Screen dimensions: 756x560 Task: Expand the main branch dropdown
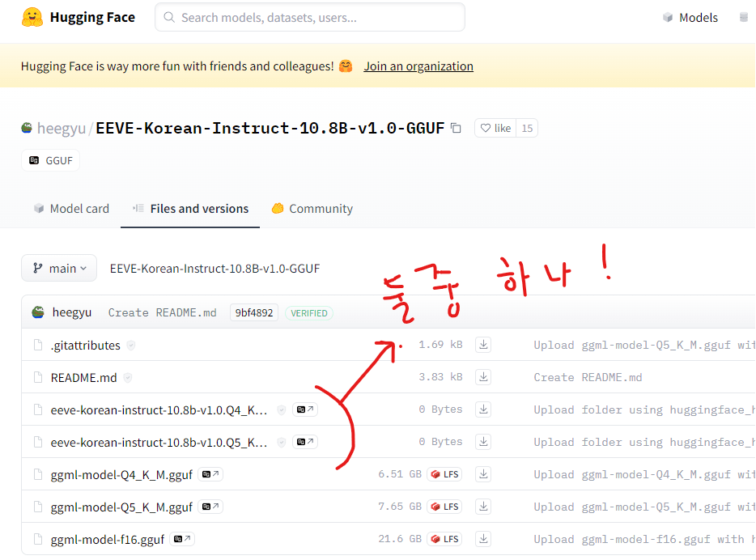(x=59, y=268)
